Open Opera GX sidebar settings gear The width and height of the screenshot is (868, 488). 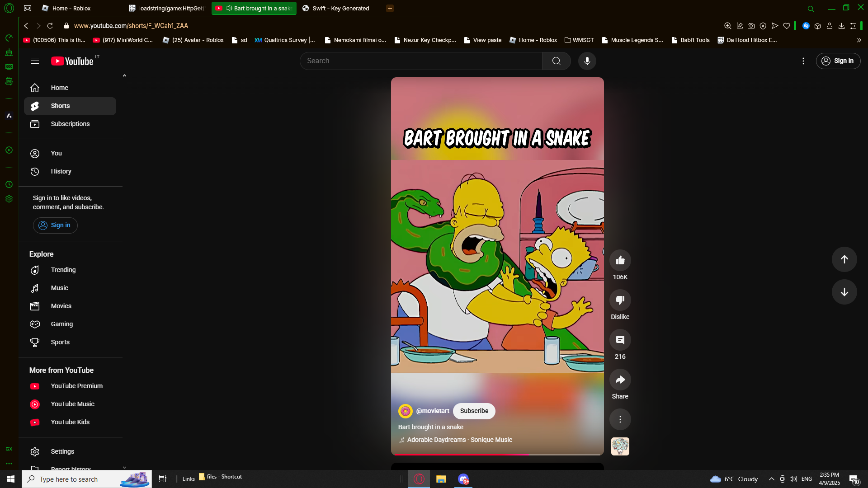point(9,199)
